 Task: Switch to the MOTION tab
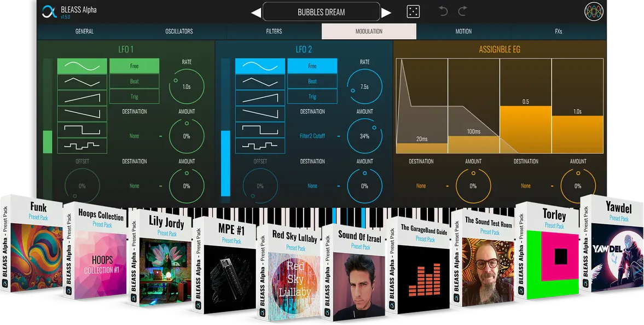[463, 31]
